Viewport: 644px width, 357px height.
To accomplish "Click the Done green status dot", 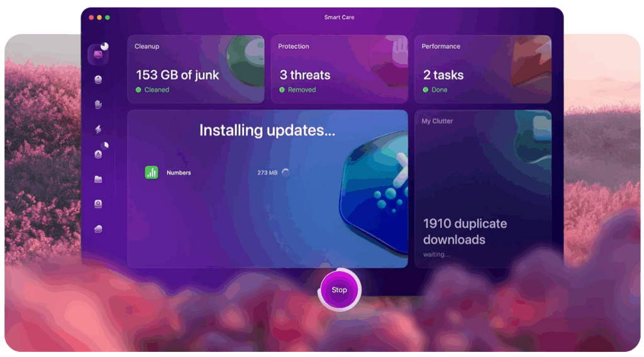I will click(x=426, y=90).
